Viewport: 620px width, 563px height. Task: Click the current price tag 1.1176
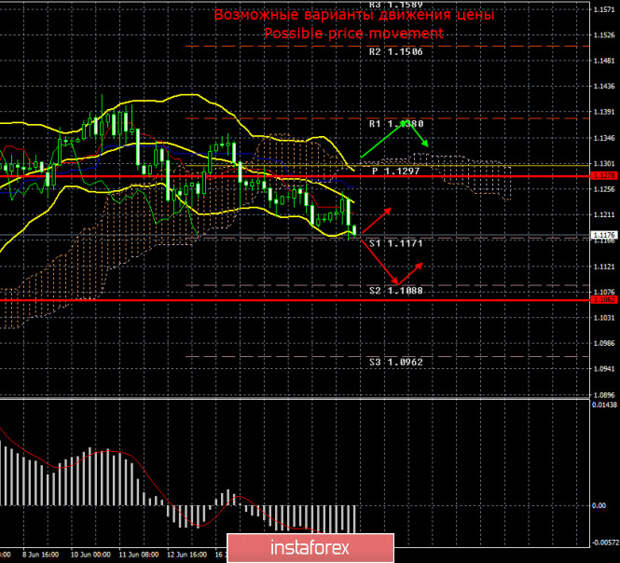point(604,235)
